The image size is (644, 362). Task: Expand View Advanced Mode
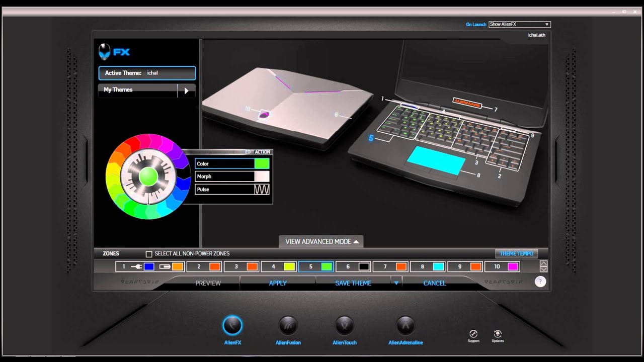pos(321,241)
